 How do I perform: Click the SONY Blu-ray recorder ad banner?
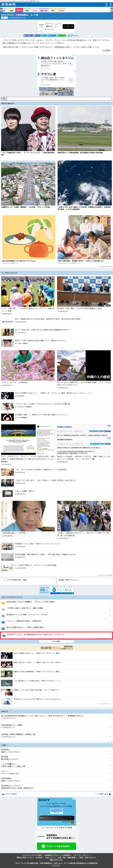click(x=56, y=814)
